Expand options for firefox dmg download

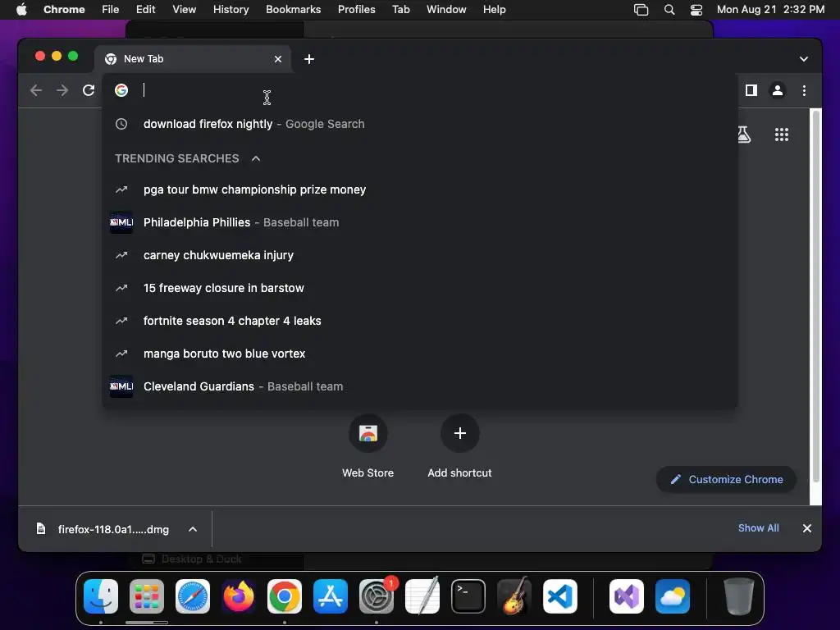193,529
